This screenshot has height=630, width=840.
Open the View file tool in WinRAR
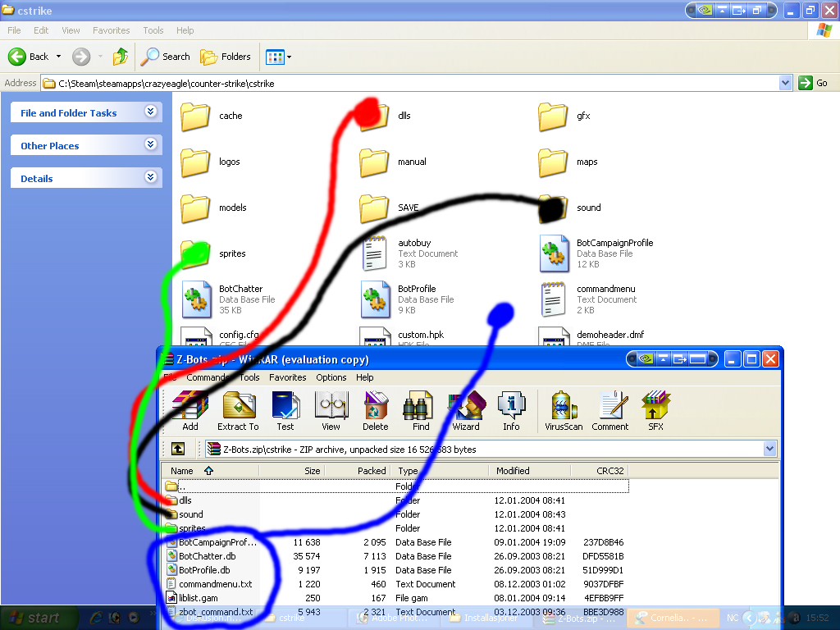tap(331, 410)
